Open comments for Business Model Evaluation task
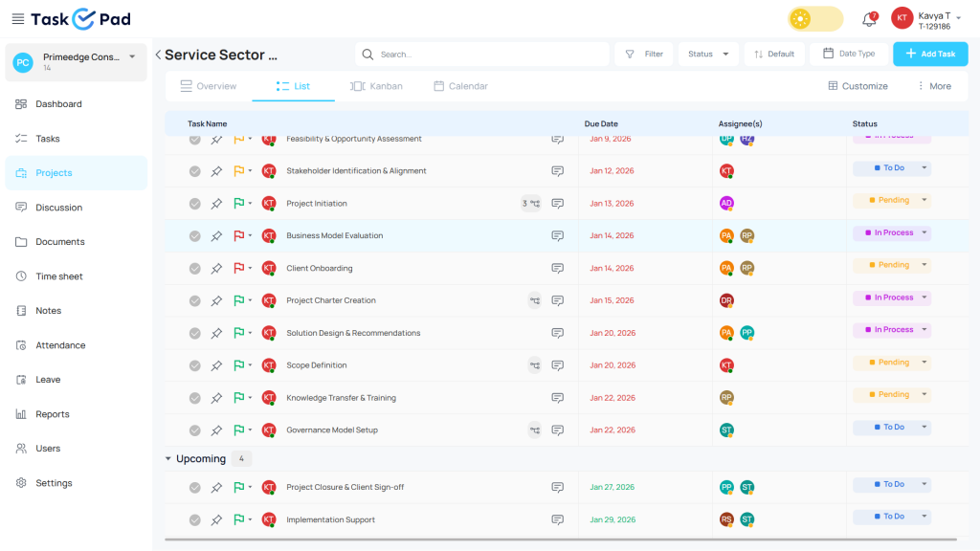The height and width of the screenshot is (551, 980). coord(557,236)
